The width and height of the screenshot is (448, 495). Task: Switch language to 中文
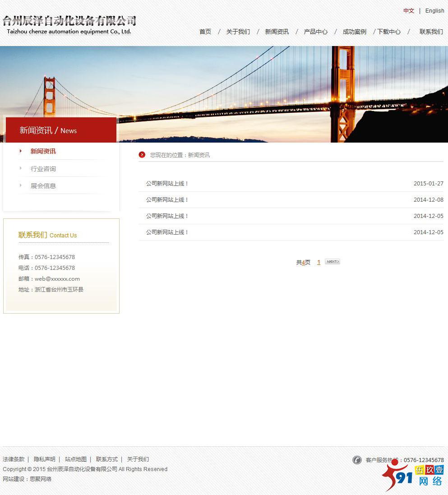tap(409, 11)
